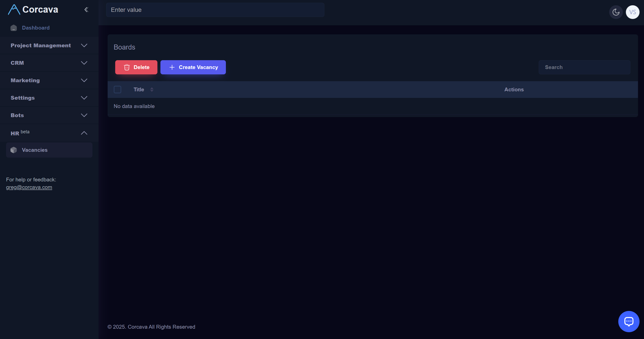The width and height of the screenshot is (644, 339).
Task: Expand the CRM menu section
Action: [x=84, y=63]
